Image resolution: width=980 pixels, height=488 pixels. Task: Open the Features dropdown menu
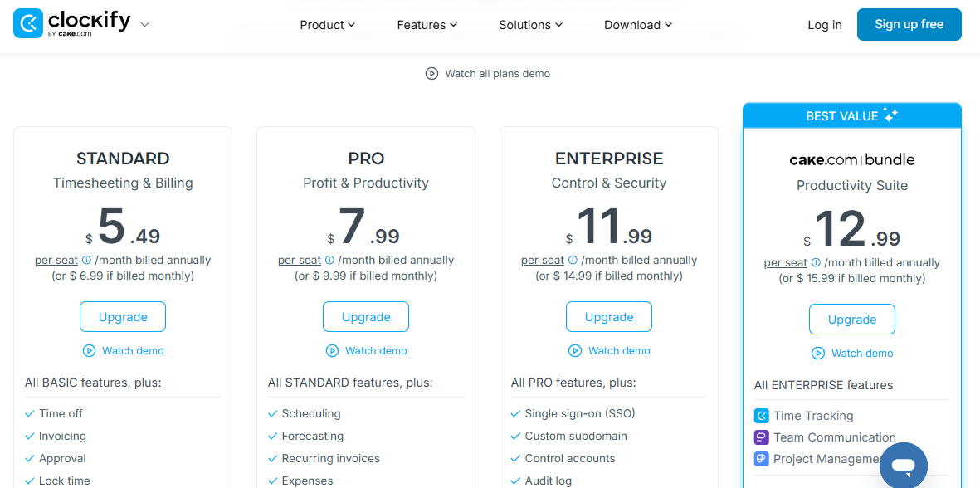tap(427, 25)
